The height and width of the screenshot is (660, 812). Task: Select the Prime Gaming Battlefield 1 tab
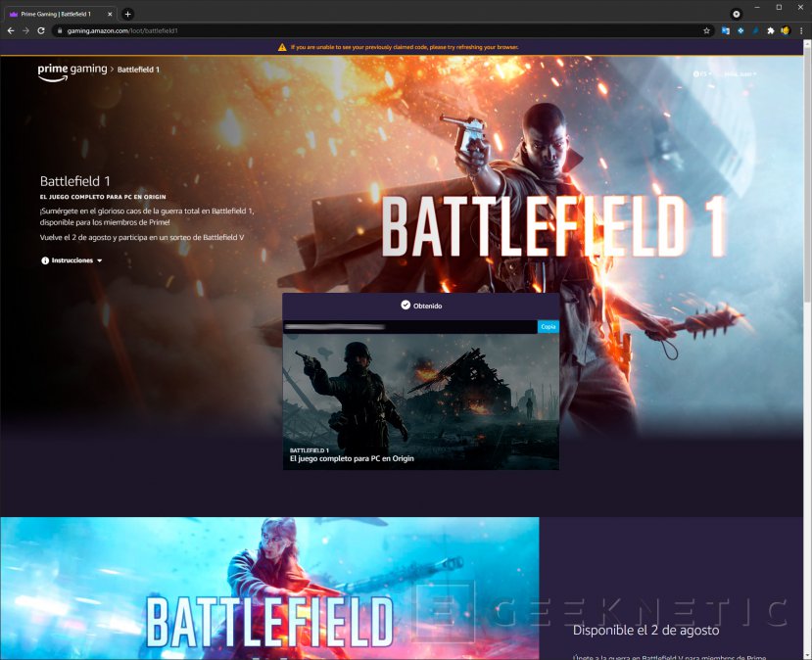click(59, 14)
